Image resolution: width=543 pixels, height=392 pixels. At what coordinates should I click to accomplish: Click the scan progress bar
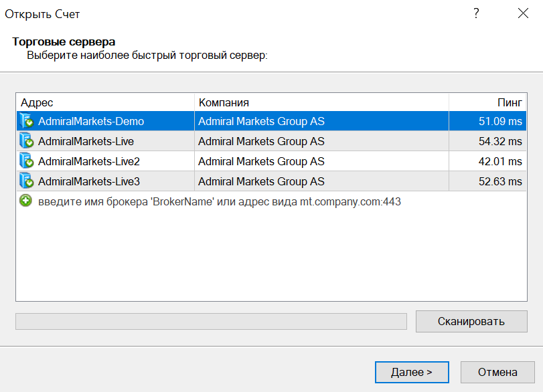point(211,321)
